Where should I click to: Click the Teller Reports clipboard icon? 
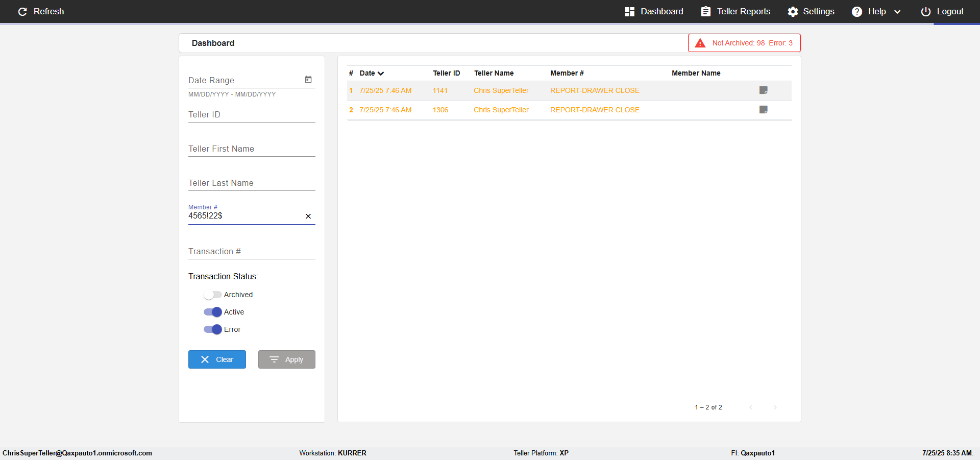706,11
